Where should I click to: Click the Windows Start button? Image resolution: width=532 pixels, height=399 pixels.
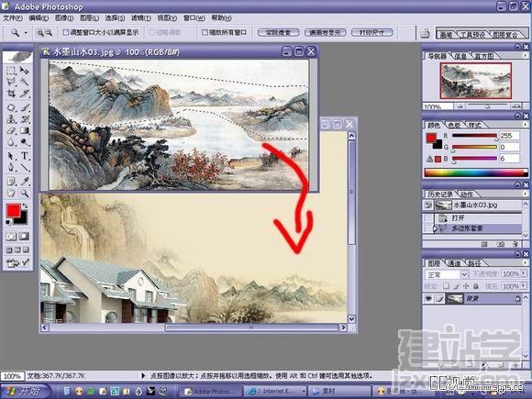tap(25, 392)
